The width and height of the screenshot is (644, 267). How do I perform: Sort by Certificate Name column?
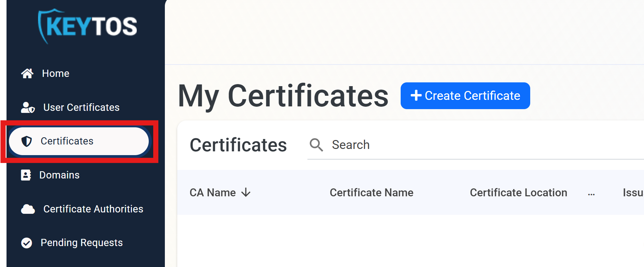(372, 193)
